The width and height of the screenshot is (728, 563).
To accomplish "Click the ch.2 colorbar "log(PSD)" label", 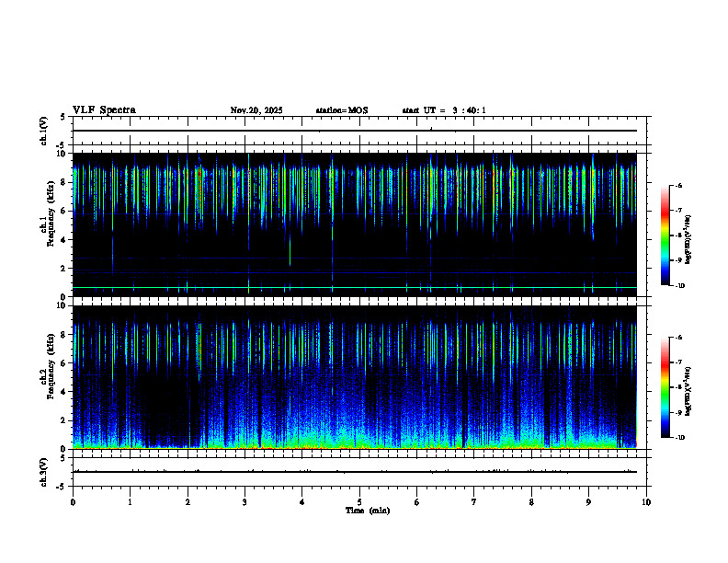I will click(x=688, y=391).
